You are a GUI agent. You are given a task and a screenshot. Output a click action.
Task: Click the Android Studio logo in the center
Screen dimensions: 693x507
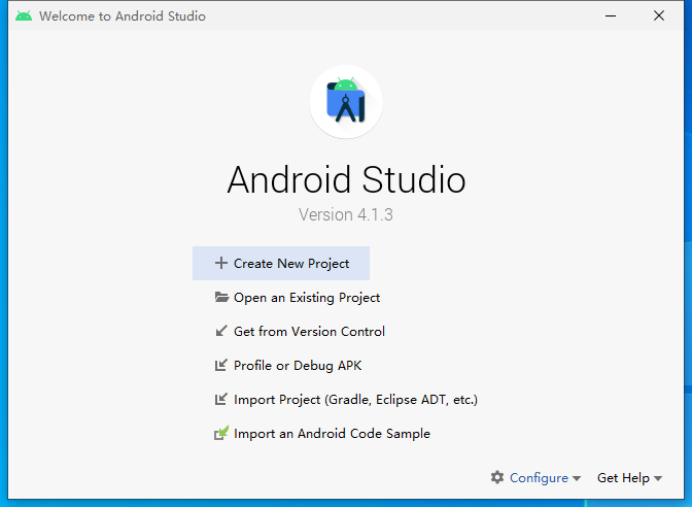[x=346, y=102]
